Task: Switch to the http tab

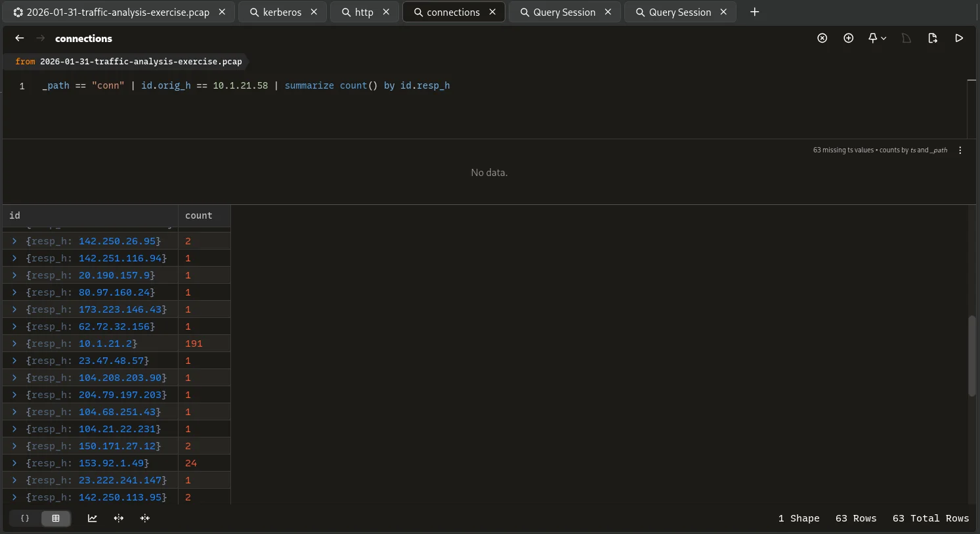Action: (x=364, y=12)
